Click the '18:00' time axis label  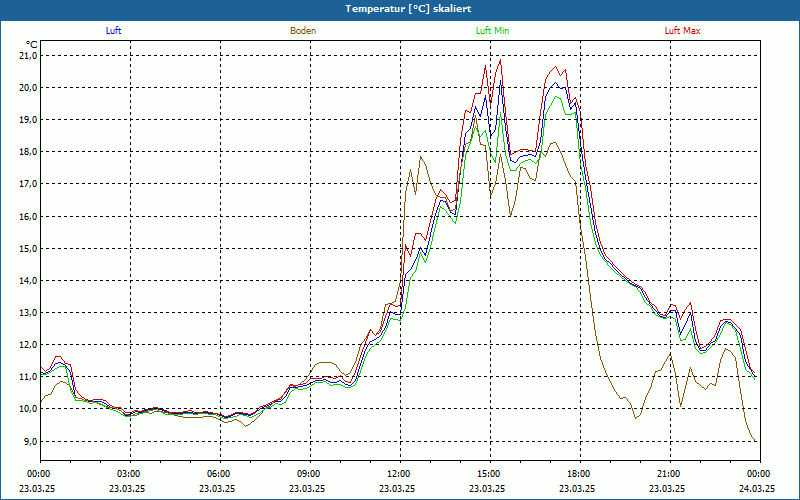click(580, 474)
